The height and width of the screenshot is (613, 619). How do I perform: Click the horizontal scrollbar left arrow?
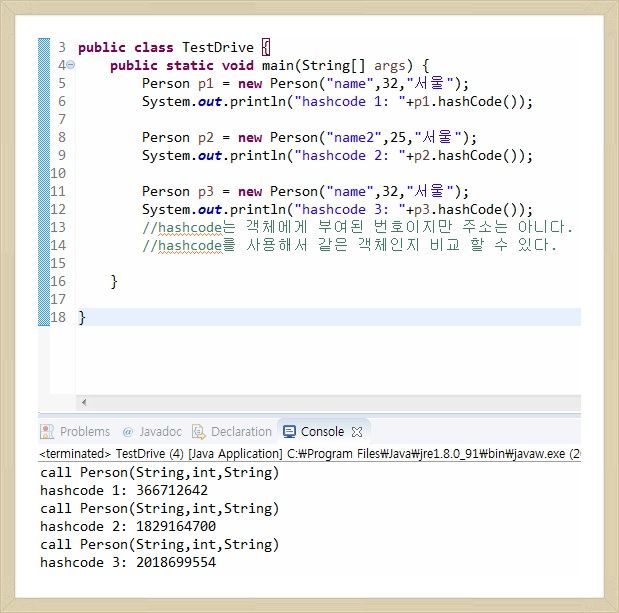click(x=84, y=402)
